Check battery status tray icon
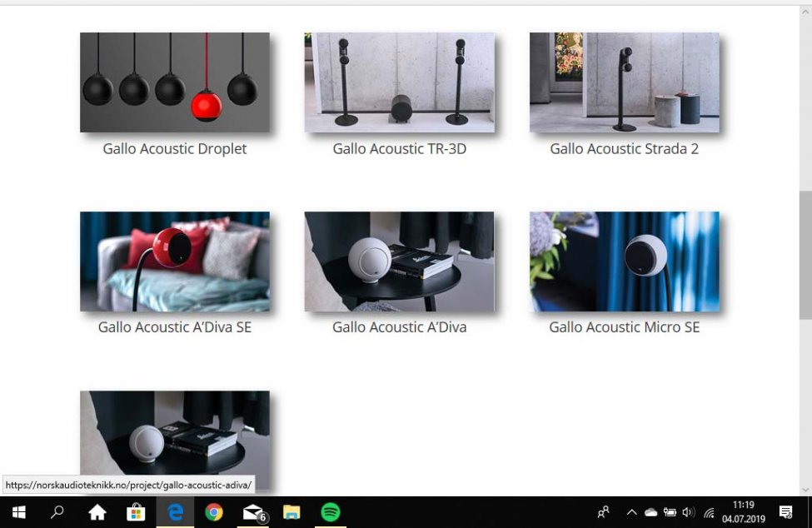 click(670, 512)
